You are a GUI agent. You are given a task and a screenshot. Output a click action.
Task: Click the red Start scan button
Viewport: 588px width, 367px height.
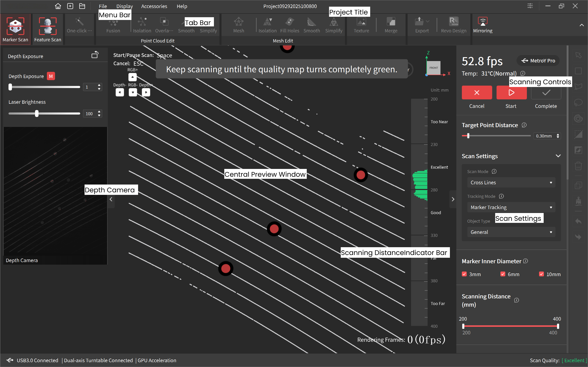511,92
